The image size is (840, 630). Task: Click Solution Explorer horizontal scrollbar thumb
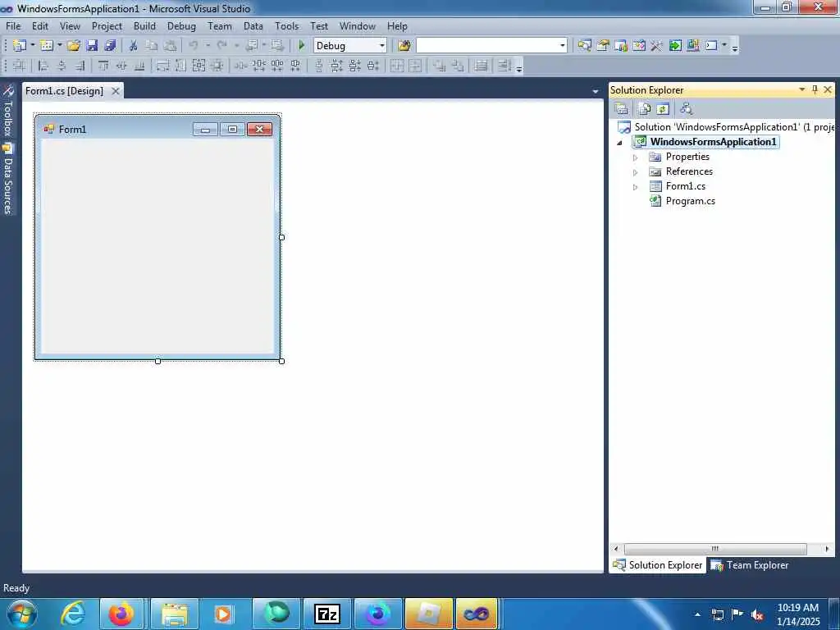point(715,549)
